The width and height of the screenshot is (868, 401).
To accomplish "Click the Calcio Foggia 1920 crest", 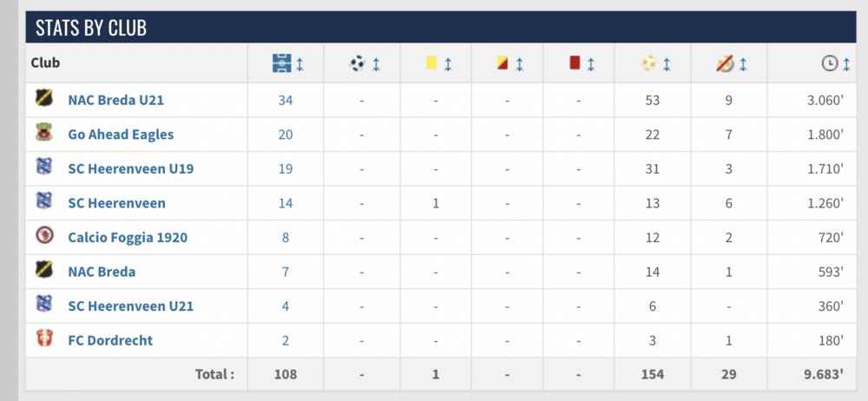I will tap(43, 236).
